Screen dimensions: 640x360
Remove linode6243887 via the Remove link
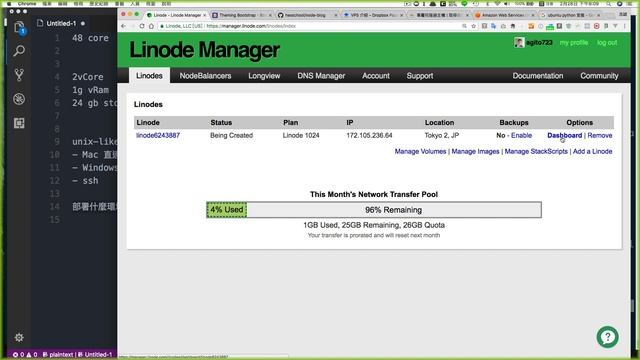(x=600, y=135)
